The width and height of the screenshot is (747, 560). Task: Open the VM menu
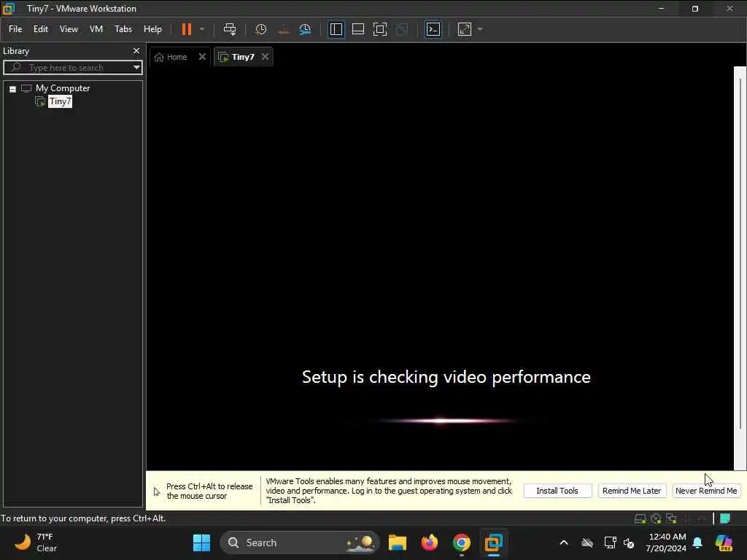coord(96,29)
